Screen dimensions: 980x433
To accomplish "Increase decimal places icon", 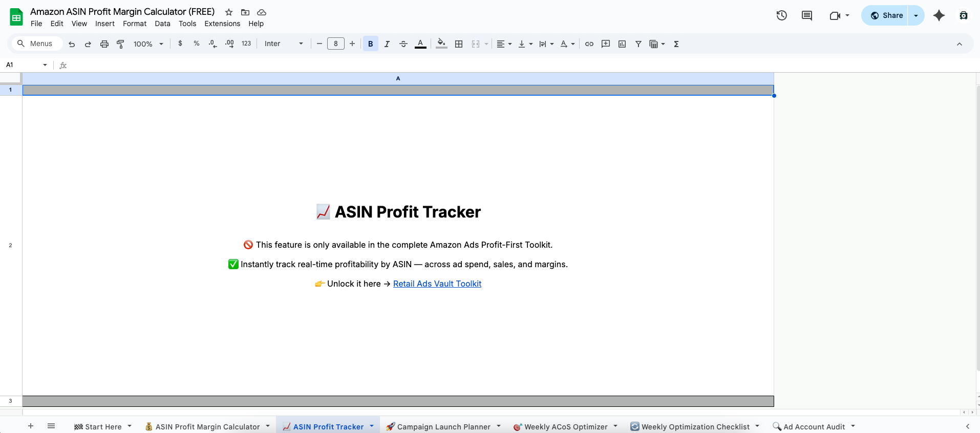I will (x=229, y=44).
